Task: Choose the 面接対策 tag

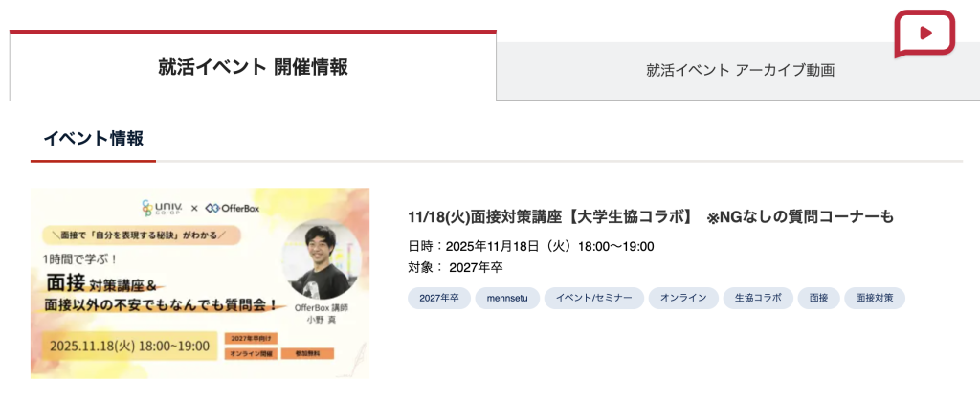Action: point(875,298)
